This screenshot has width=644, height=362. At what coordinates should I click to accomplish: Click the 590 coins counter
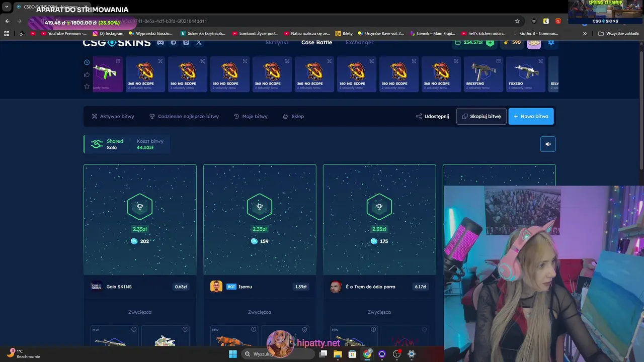point(512,43)
